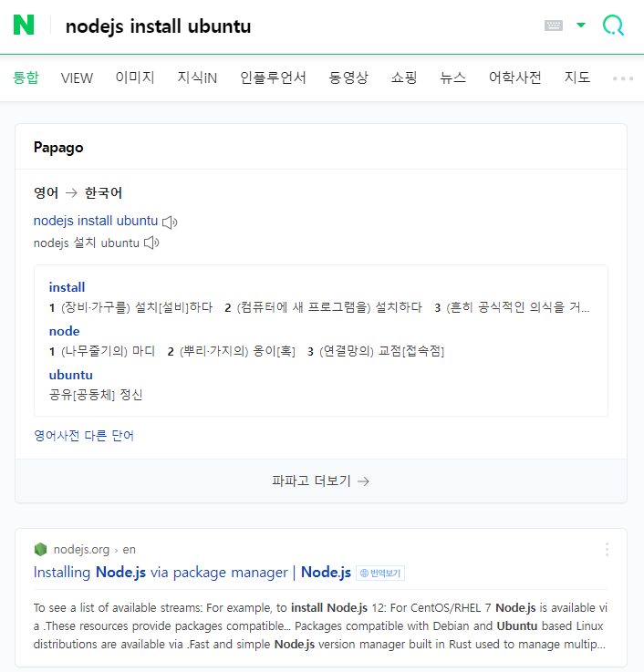
Task: Click the blue nodejs install ubuntu source text
Action: (96, 221)
